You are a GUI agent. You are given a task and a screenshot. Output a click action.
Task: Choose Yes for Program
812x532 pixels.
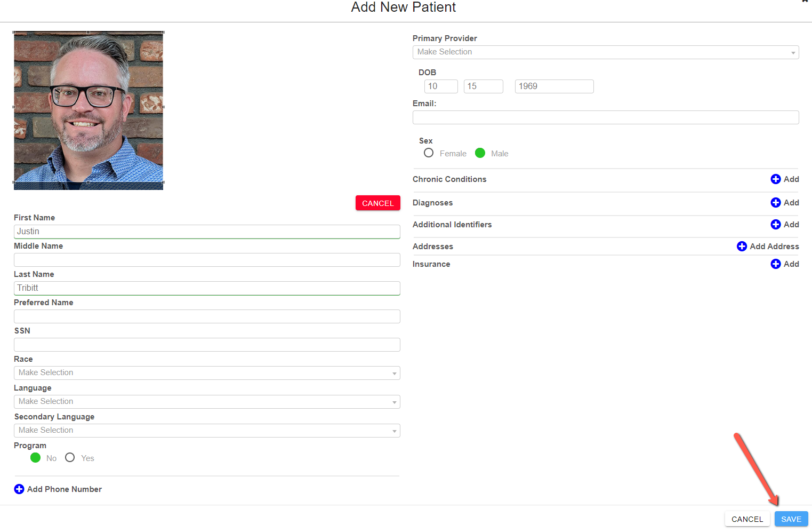[70, 458]
